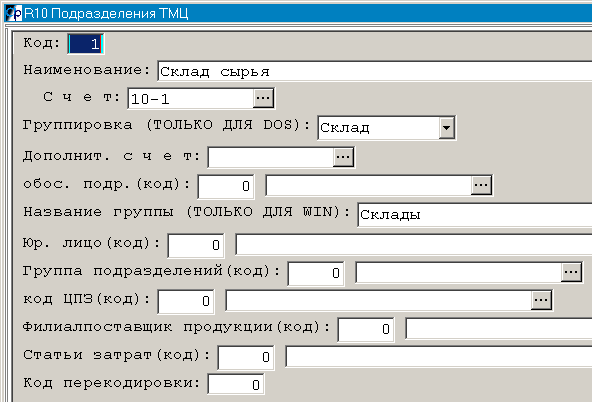
Task: Click the Группа подразделений name field
Action: click(458, 273)
